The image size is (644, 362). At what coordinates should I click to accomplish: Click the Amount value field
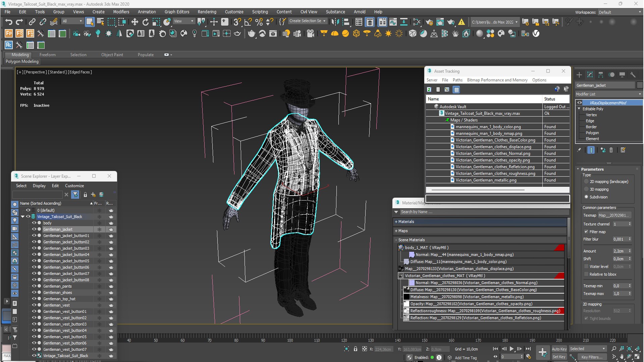tap(620, 251)
